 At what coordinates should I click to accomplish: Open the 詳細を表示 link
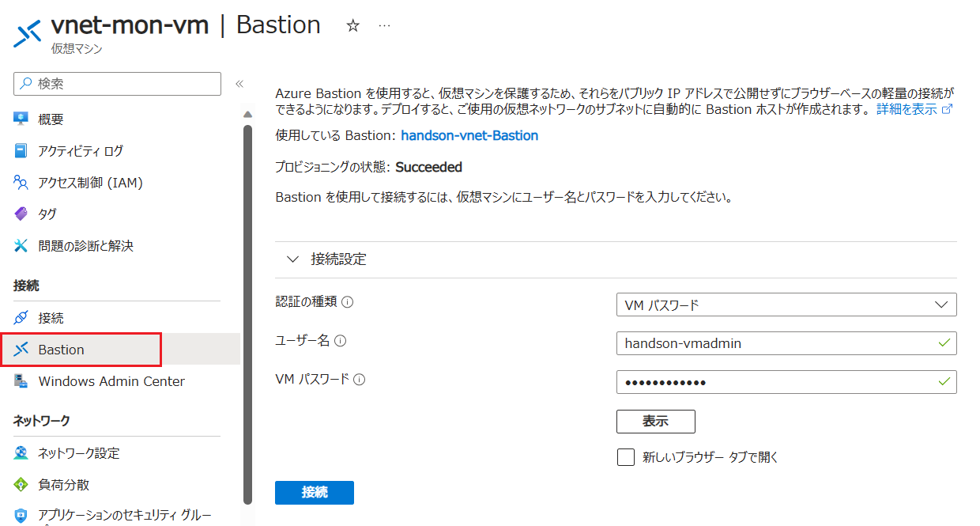914,109
